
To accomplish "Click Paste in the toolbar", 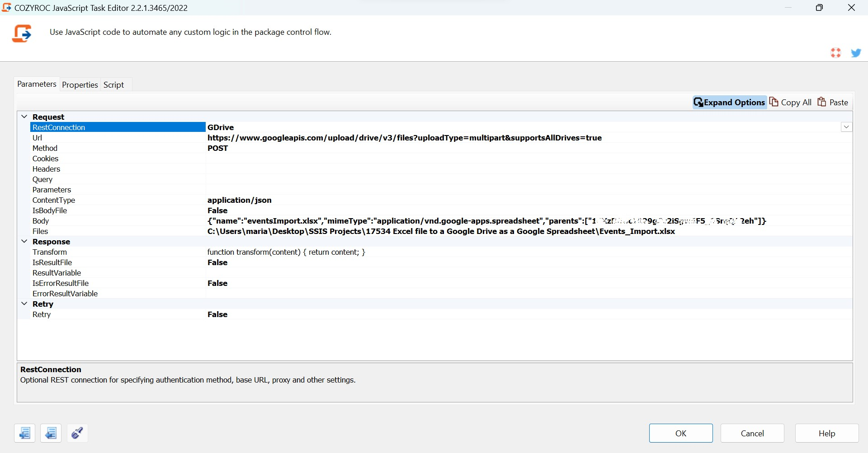I will (x=833, y=102).
